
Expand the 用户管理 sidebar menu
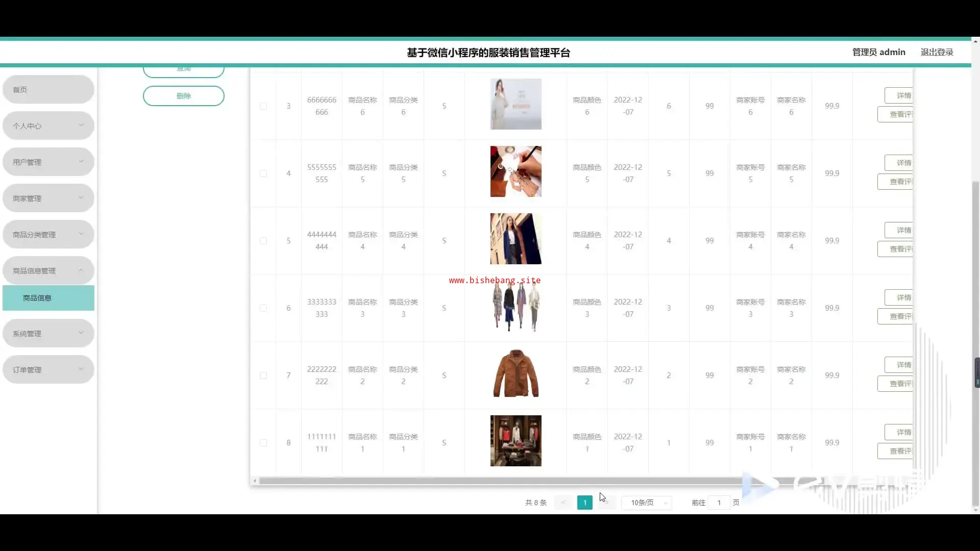tap(48, 162)
